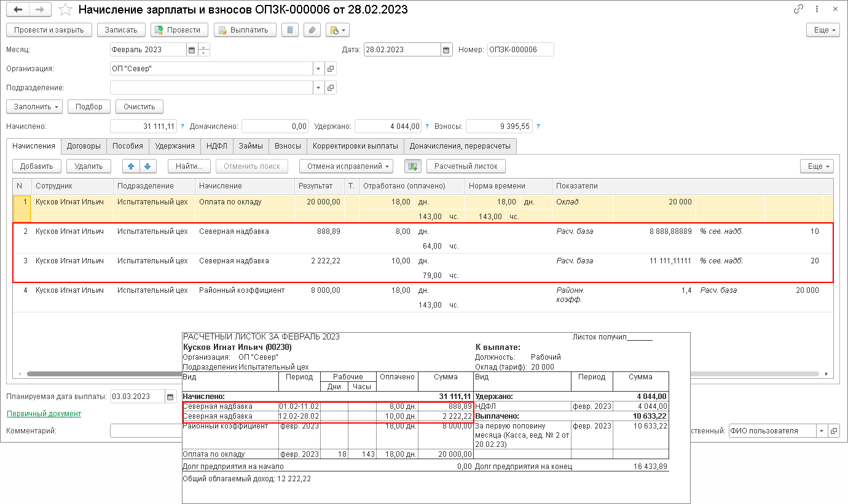848x504 pixels.
Task: Toggle detailed calculation view table icon
Action: (x=412, y=166)
